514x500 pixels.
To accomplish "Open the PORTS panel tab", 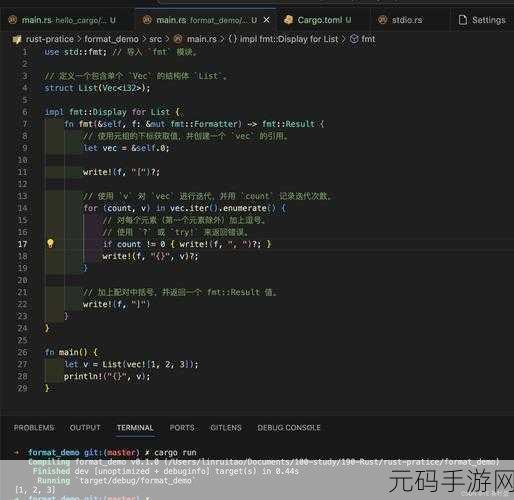I will 182,428.
